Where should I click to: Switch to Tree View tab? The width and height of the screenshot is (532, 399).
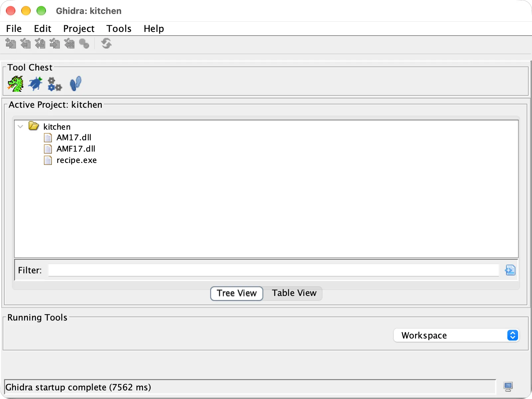(237, 293)
